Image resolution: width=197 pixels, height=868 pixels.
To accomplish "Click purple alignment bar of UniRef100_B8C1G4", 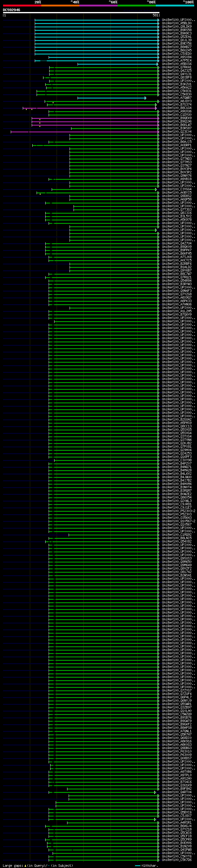I will pos(90,108).
